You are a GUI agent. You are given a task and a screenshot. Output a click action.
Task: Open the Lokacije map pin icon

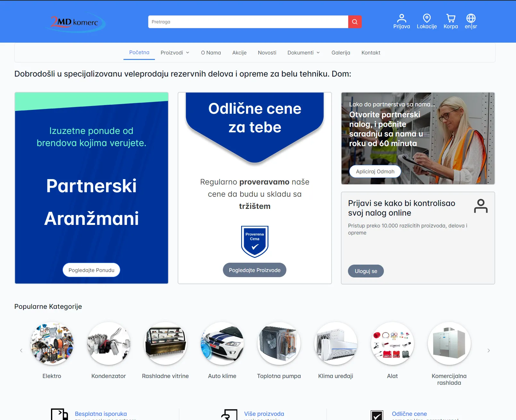click(x=427, y=18)
